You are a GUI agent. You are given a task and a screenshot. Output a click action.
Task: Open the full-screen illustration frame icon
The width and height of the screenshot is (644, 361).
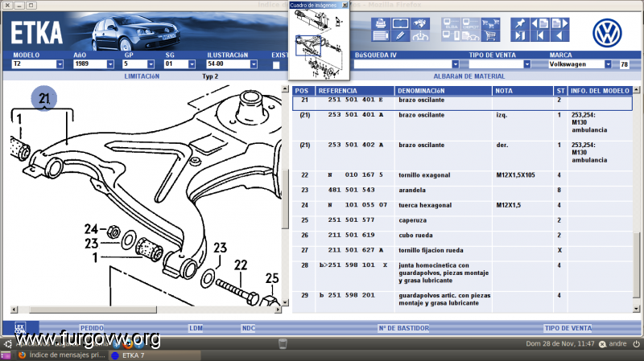pyautogui.click(x=400, y=23)
